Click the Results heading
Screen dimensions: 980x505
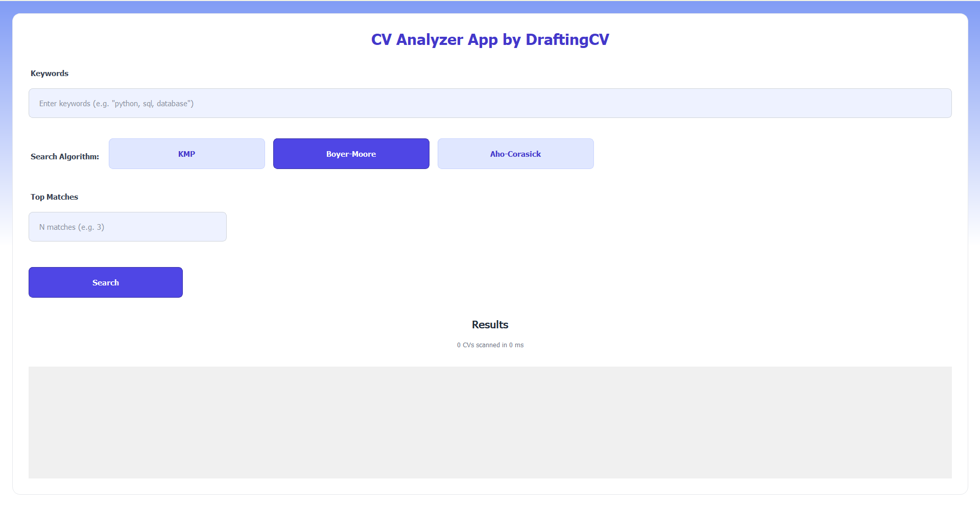point(490,325)
